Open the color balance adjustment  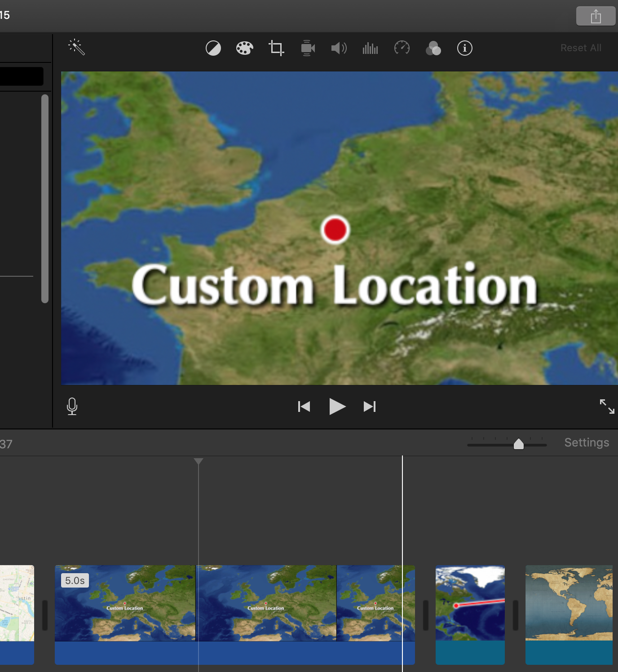[x=213, y=48]
